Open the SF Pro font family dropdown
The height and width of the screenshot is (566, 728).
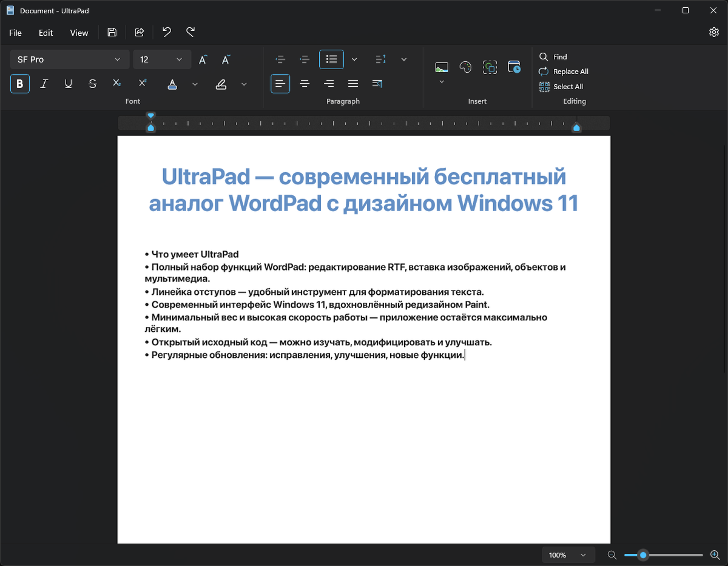pos(70,59)
